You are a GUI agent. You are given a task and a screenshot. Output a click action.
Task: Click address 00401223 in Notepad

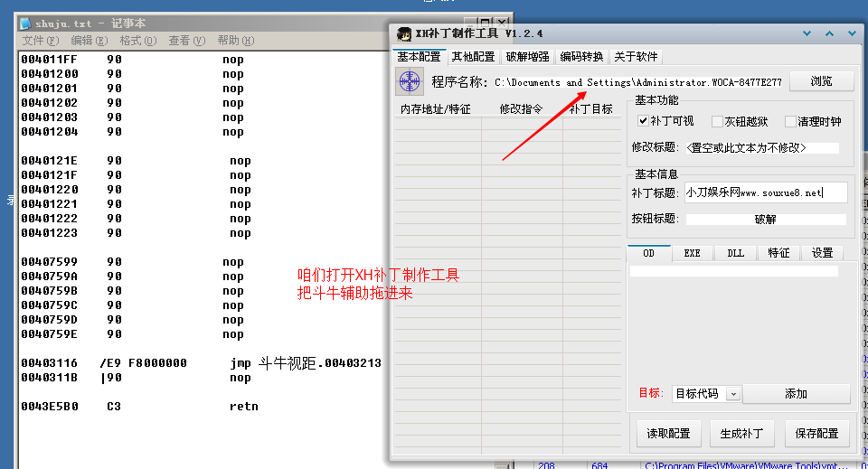pyautogui.click(x=49, y=233)
